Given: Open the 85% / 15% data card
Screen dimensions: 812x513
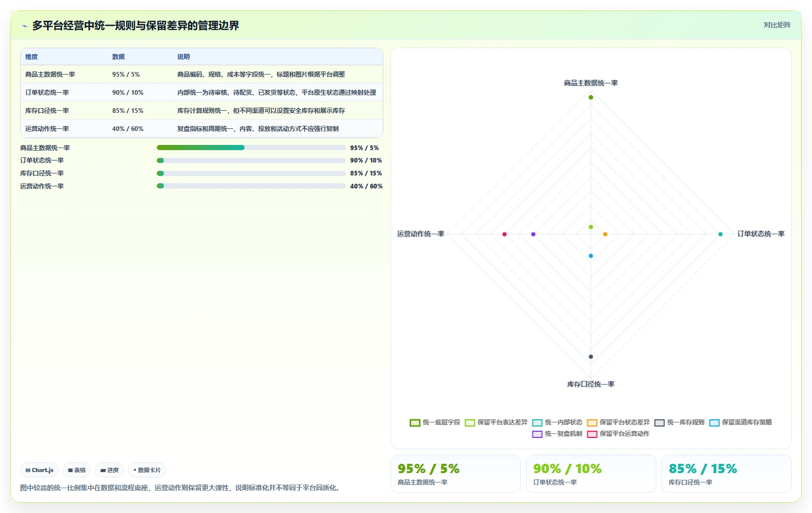Looking at the screenshot, I should tap(727, 474).
